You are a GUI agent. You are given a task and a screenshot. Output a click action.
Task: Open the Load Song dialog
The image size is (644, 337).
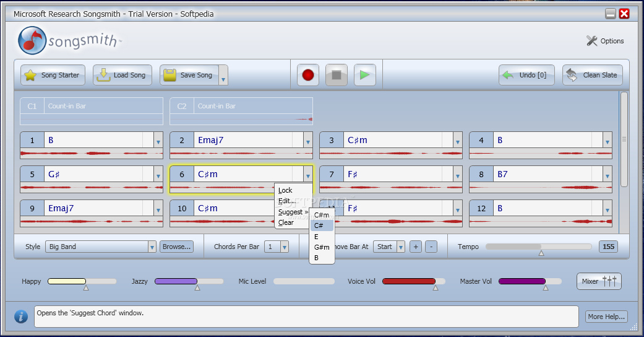click(x=122, y=76)
